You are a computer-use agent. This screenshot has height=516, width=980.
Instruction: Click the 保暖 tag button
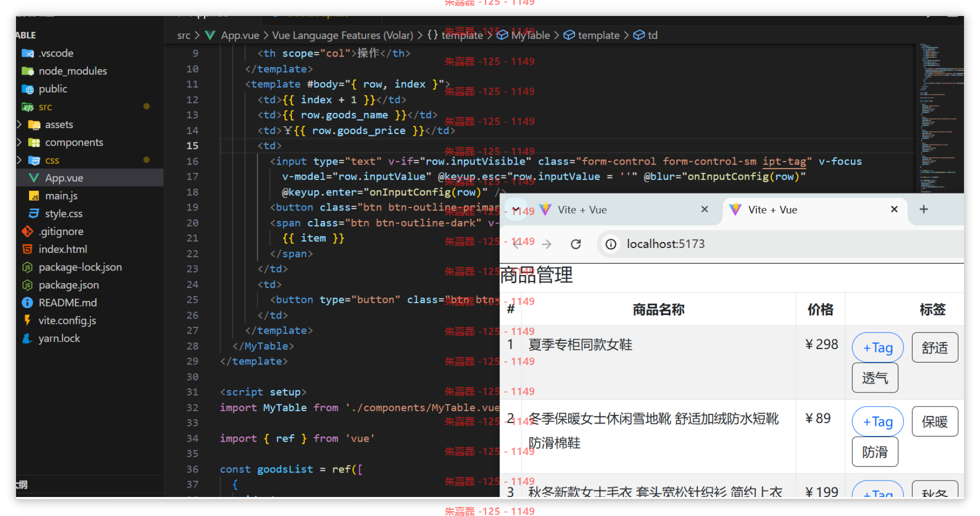tap(935, 421)
